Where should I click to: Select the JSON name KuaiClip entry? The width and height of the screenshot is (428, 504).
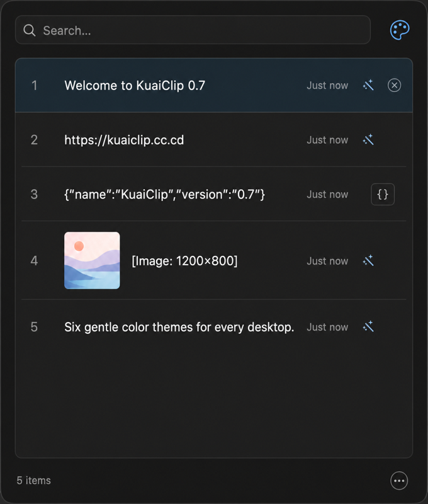214,194
